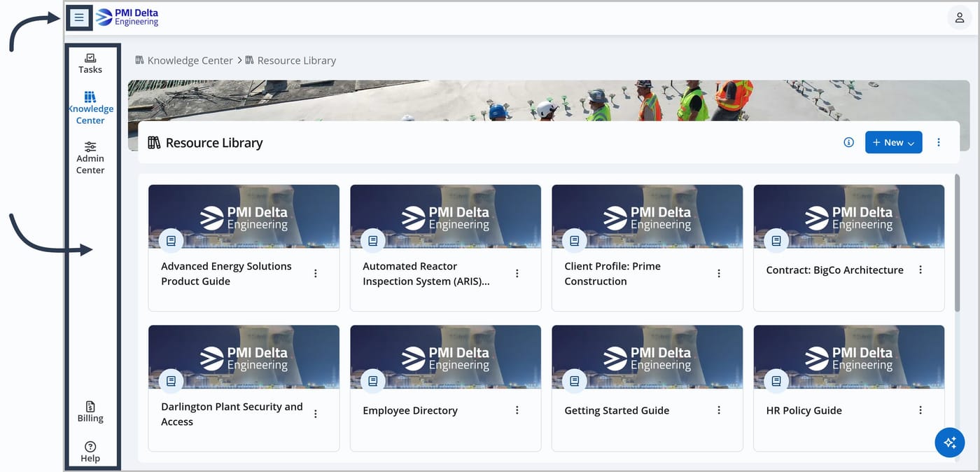Click the Resource Library info icon
This screenshot has width=980, height=472.
[x=849, y=142]
